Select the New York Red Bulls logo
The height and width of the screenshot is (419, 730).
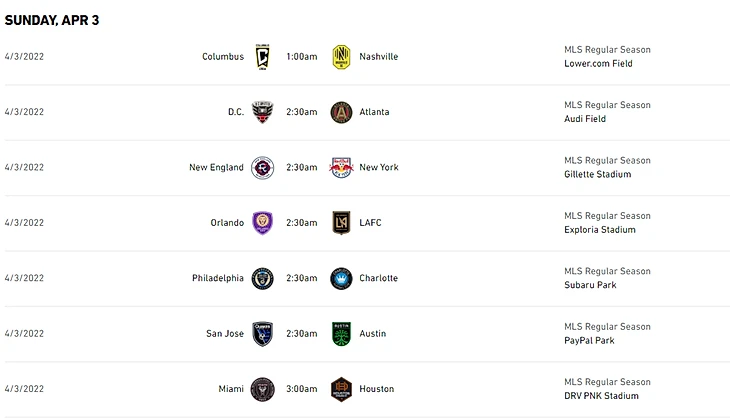(x=342, y=167)
